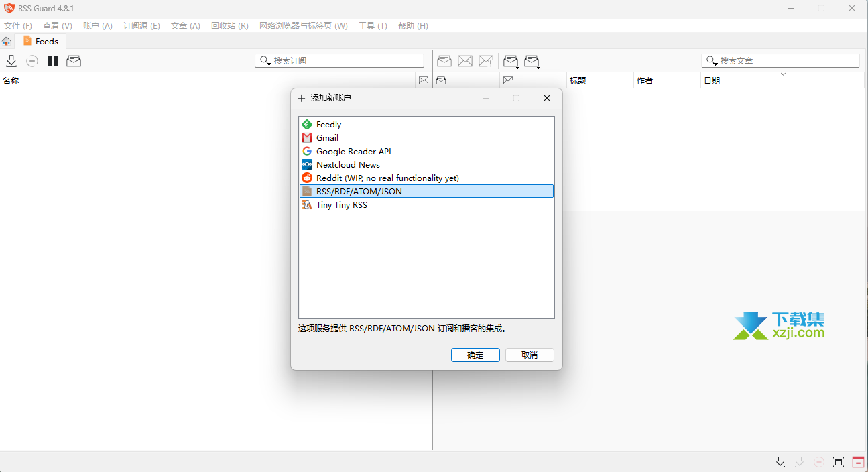Click the 取消 button
Screen dimensions: 868x472
(x=530, y=355)
